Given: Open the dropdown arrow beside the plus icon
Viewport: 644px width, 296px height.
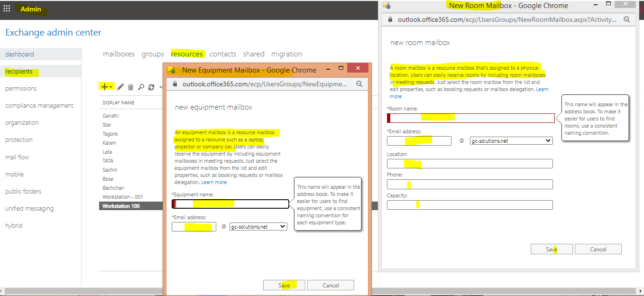Looking at the screenshot, I should pos(111,87).
